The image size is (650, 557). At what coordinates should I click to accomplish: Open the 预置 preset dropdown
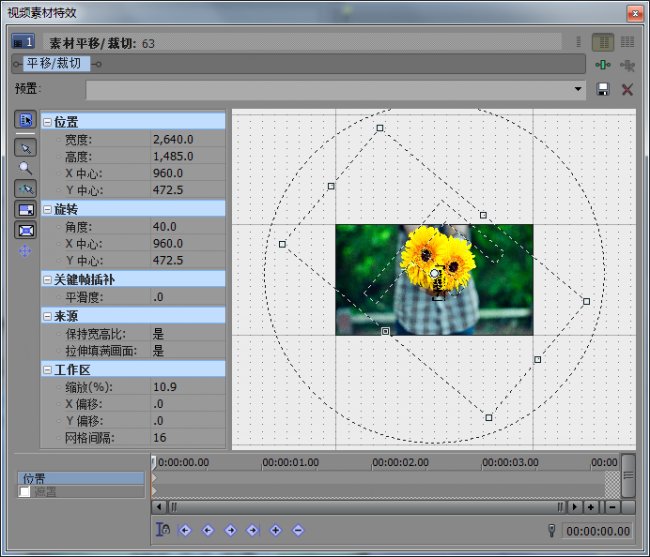pos(578,90)
